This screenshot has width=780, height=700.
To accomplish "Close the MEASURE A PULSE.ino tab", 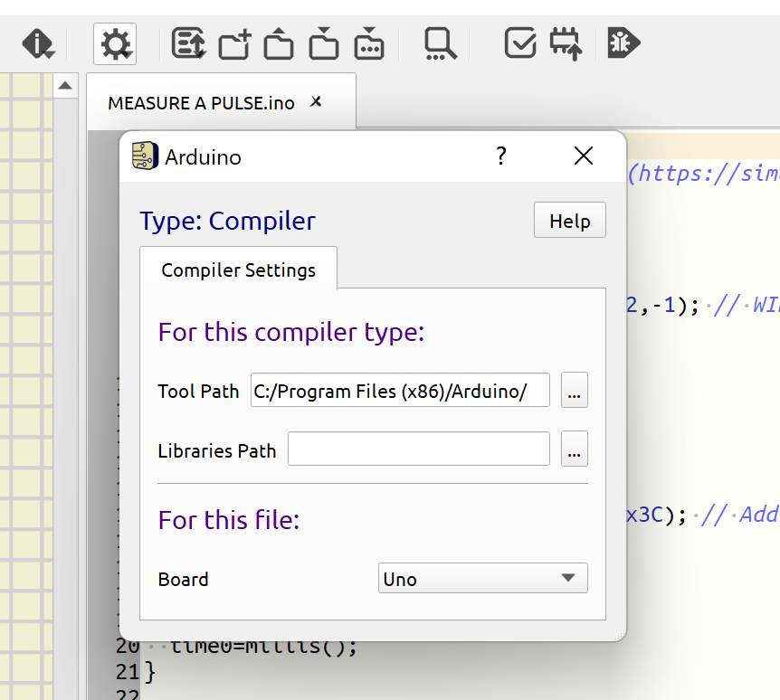I will (316, 102).
